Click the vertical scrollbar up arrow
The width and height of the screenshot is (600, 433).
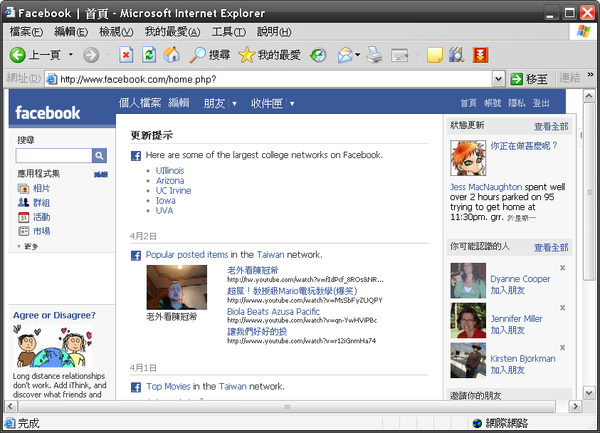coord(589,96)
